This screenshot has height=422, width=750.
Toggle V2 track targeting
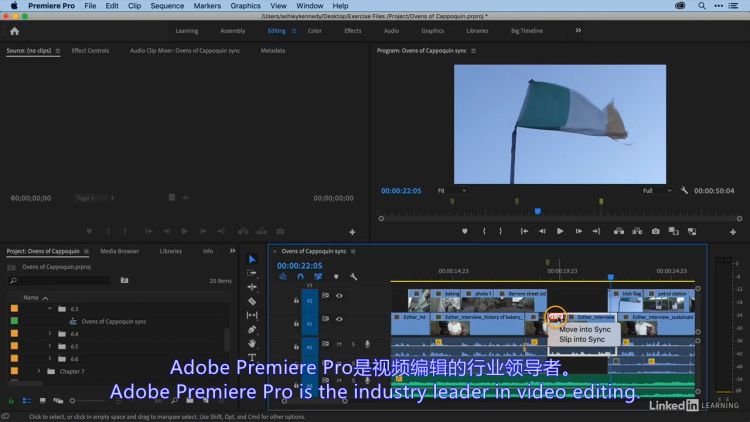309,300
